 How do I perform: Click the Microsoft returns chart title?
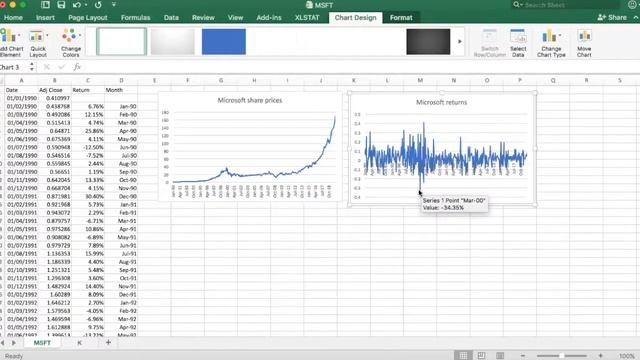(441, 102)
